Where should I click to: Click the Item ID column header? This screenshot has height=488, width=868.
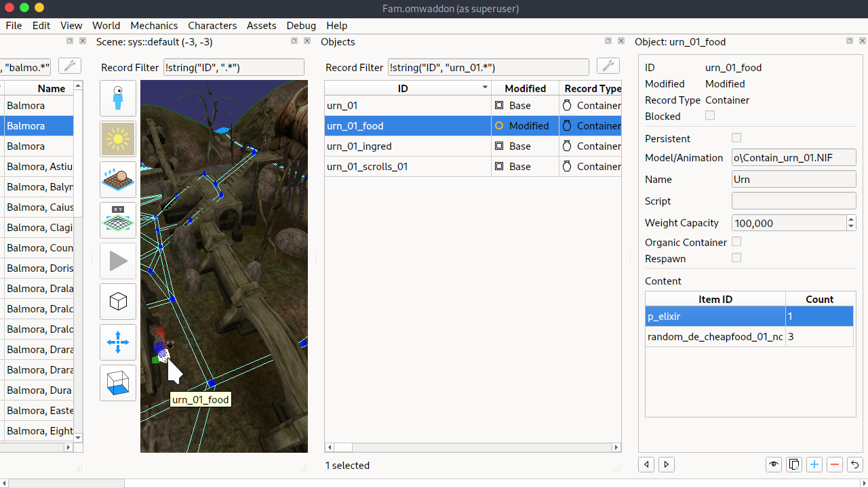pyautogui.click(x=715, y=299)
